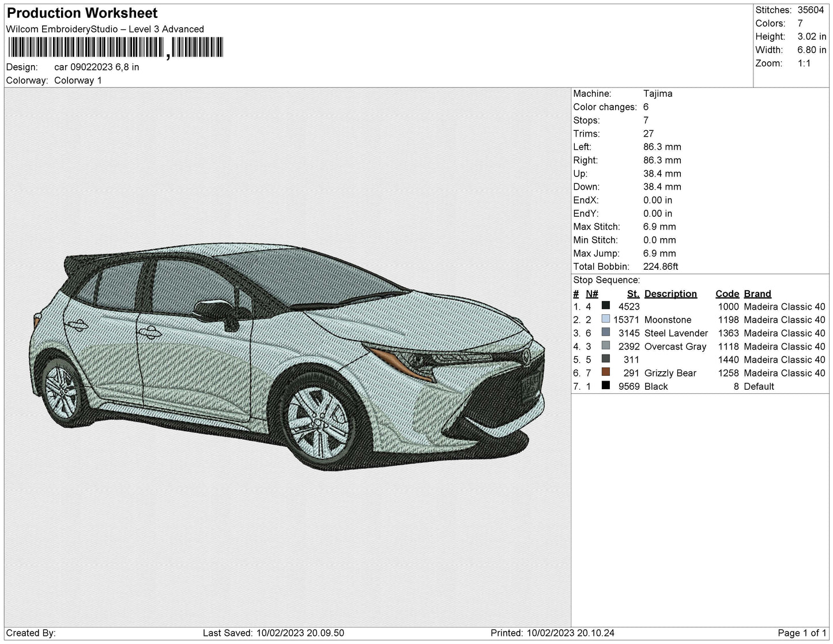Click thread code 1363
The height and width of the screenshot is (644, 833).
728,333
